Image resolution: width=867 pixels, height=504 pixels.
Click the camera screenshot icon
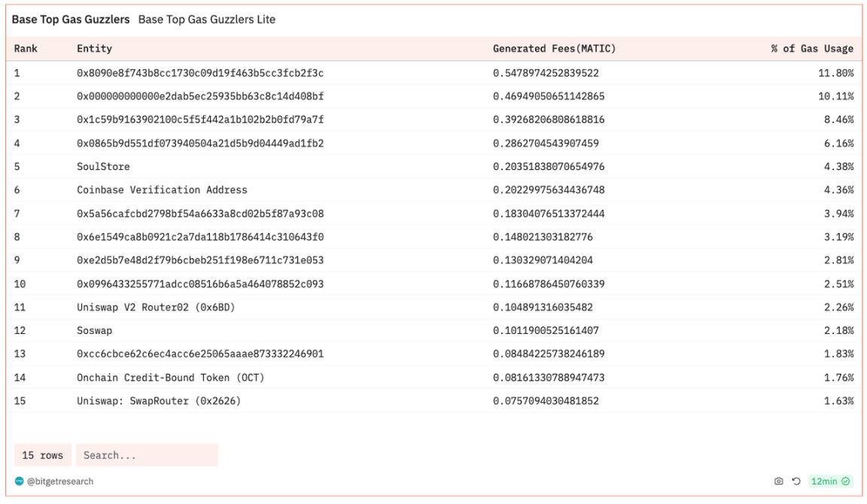click(779, 481)
